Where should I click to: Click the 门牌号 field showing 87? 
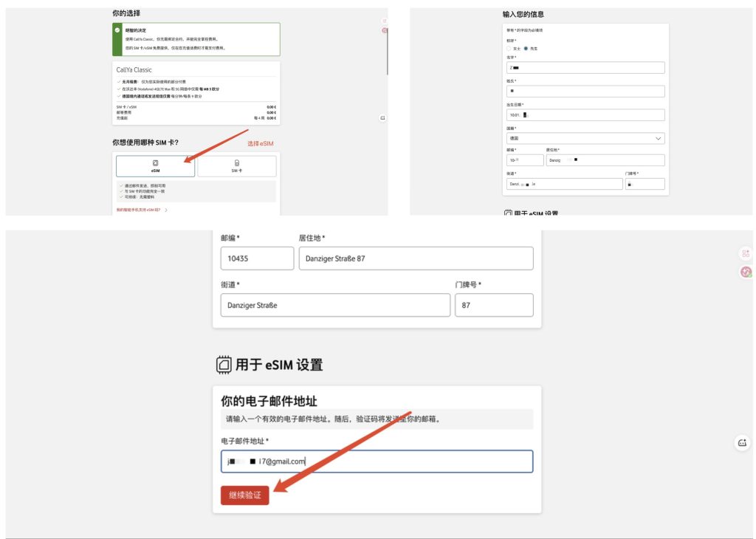pos(495,304)
